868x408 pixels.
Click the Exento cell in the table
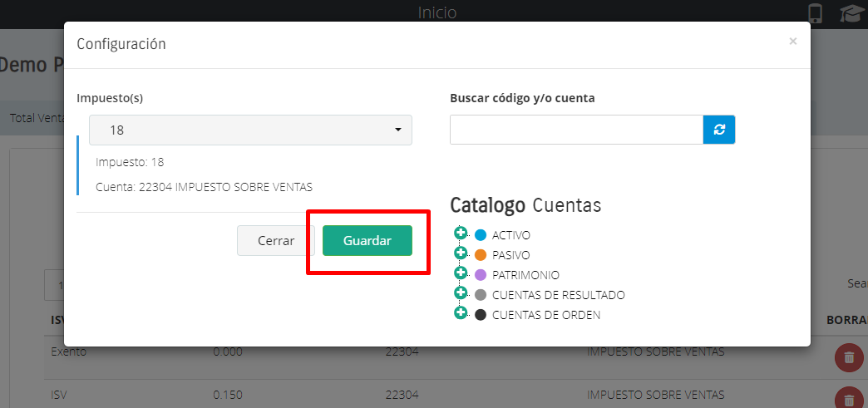(69, 351)
